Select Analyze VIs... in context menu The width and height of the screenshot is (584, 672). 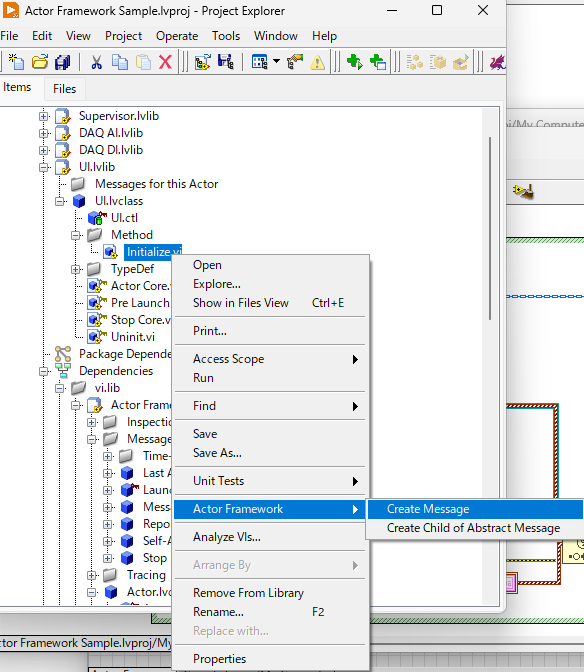click(x=271, y=537)
